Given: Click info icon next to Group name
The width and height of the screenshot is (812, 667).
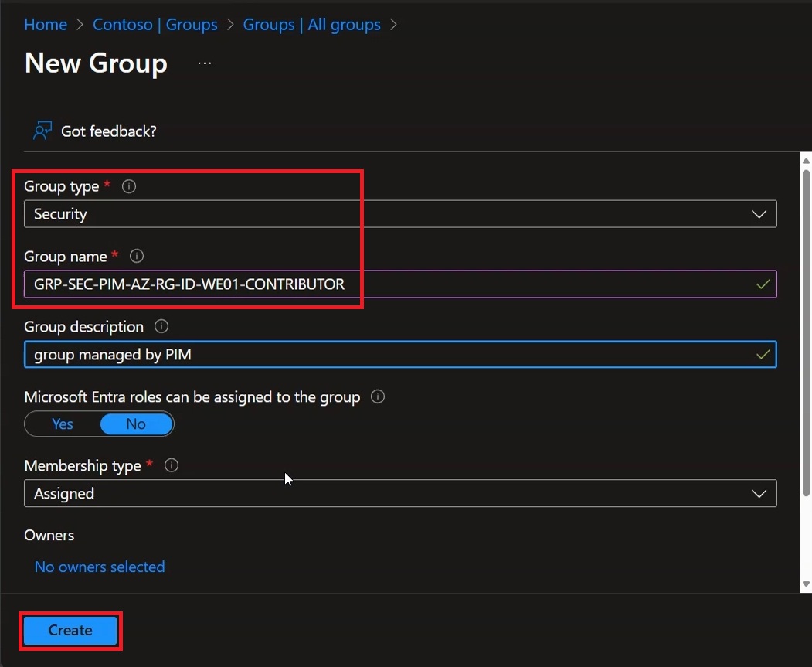Looking at the screenshot, I should click(137, 256).
